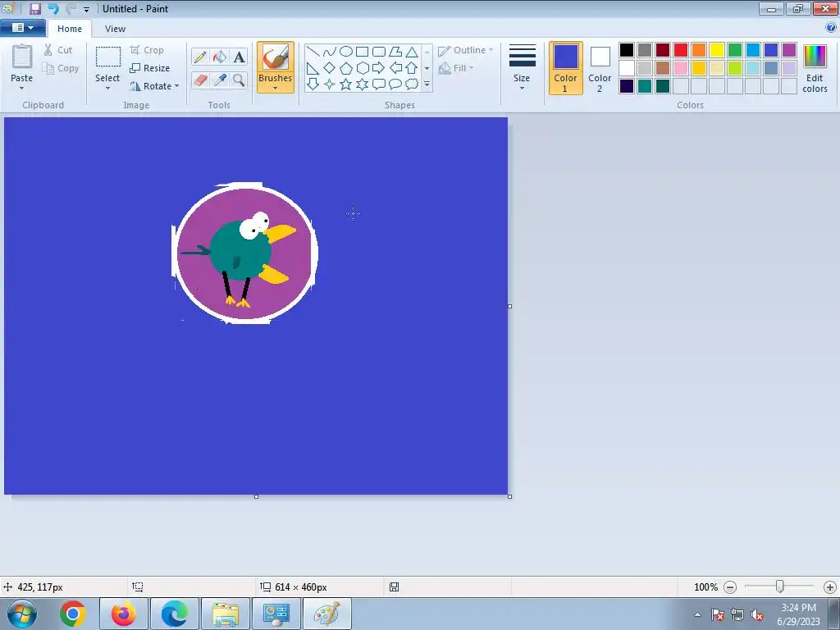Expand the Shapes gallery more arrow
Viewport: 840px width, 630px height.
(427, 84)
